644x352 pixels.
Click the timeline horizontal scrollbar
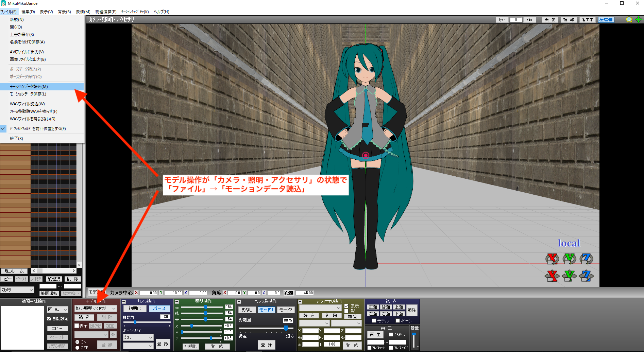tap(54, 271)
